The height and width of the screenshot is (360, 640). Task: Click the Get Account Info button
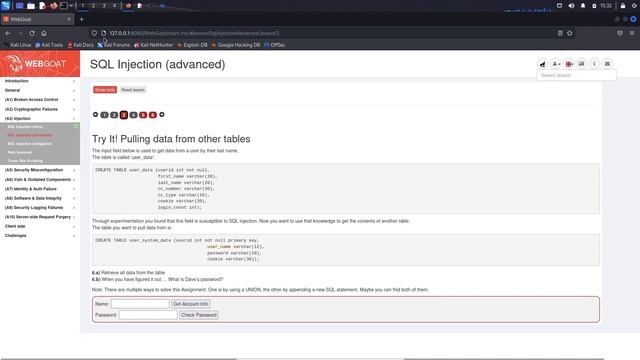coord(191,304)
